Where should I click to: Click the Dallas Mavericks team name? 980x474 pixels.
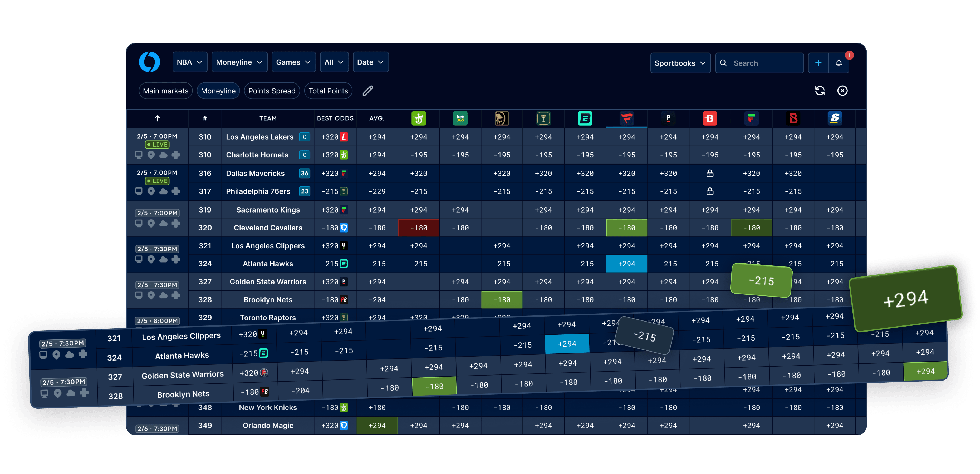coord(255,173)
